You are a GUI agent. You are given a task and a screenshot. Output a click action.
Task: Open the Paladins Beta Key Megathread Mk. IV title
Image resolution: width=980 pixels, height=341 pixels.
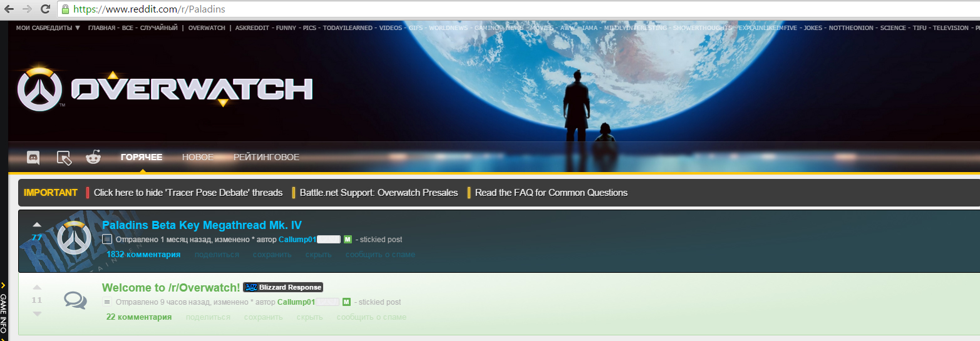click(x=202, y=225)
